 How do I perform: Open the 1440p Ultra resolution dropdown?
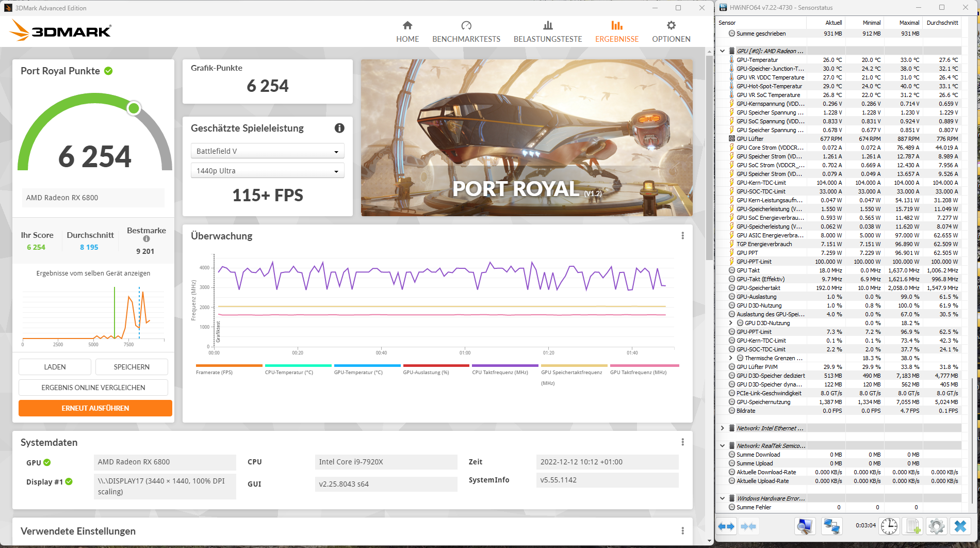(x=267, y=171)
